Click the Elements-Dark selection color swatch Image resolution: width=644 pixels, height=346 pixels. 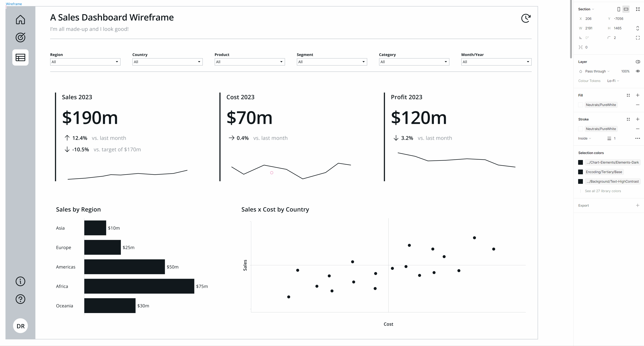tap(581, 162)
